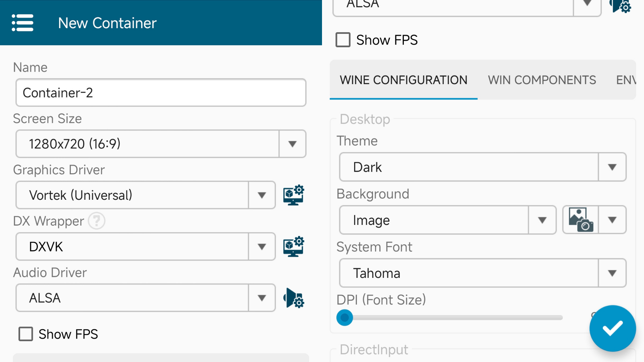Switch to the Win Components tab

tap(542, 80)
